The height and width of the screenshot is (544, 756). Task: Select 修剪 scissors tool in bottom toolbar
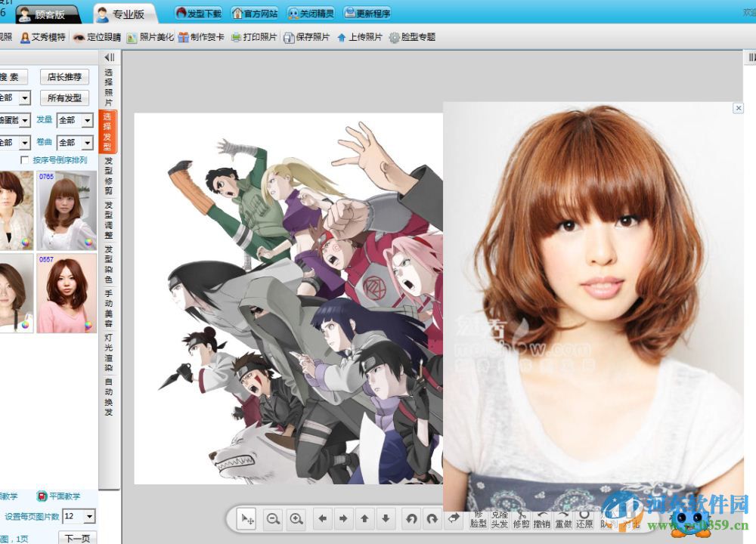(521, 520)
